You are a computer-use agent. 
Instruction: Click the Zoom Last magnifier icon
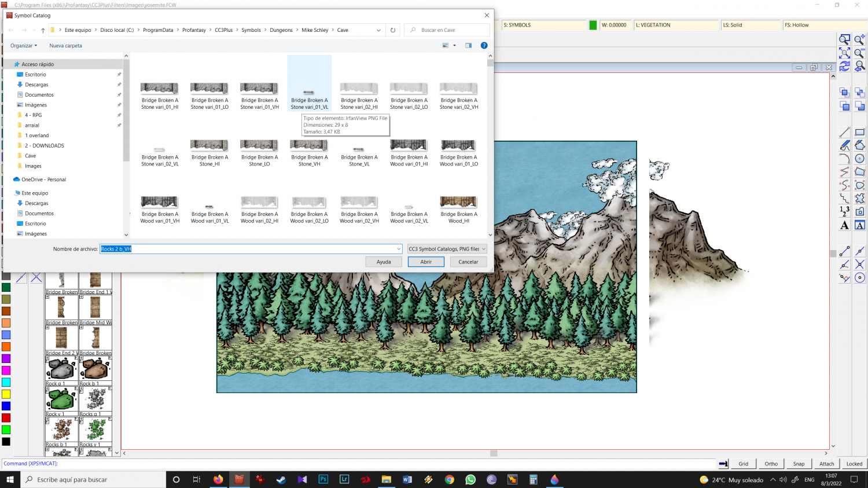(x=860, y=66)
